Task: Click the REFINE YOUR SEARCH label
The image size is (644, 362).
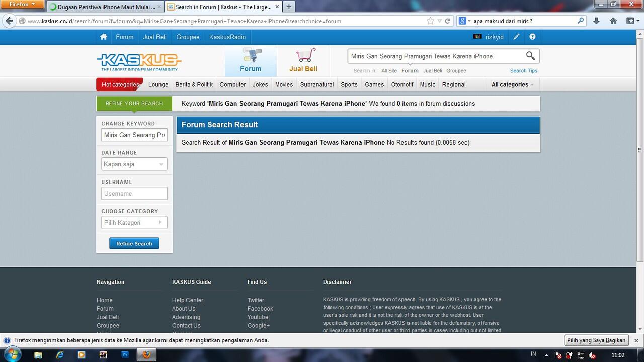Action: pyautogui.click(x=134, y=103)
